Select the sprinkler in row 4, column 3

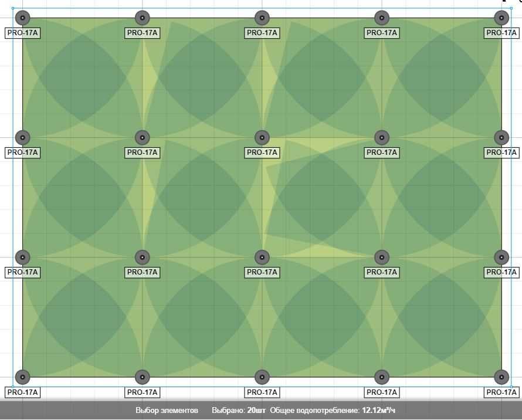(262, 377)
